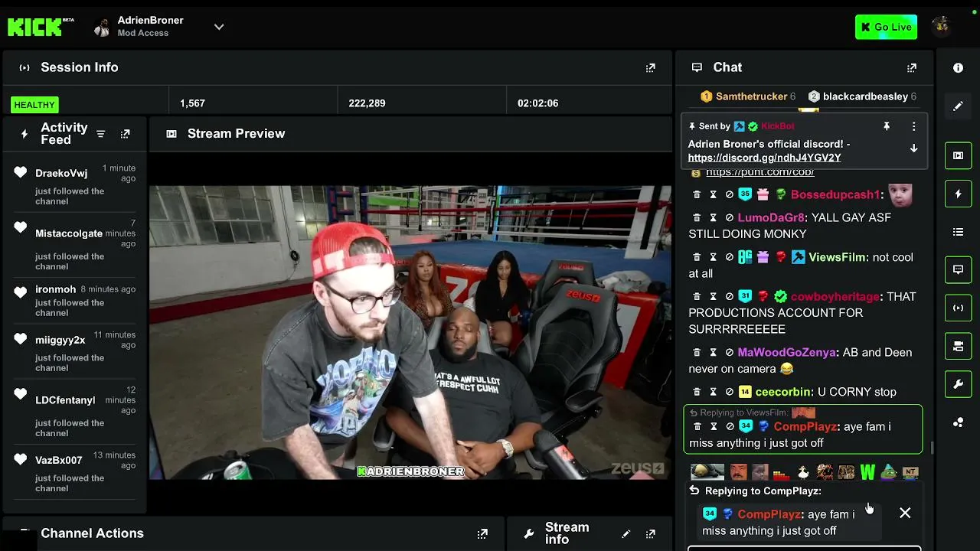Timeout CompPlayz from the highlighted chat message
Screen dimensions: 980x551
click(713, 427)
